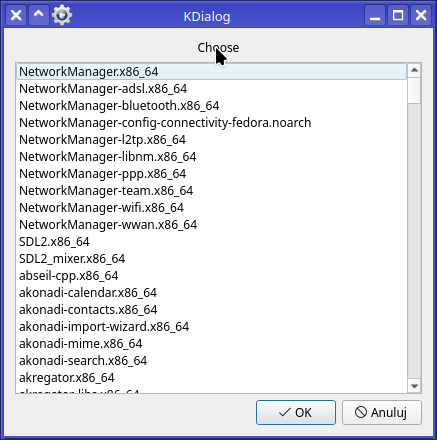Maximize the KDialog window
The height and width of the screenshot is (440, 437).
click(x=398, y=15)
